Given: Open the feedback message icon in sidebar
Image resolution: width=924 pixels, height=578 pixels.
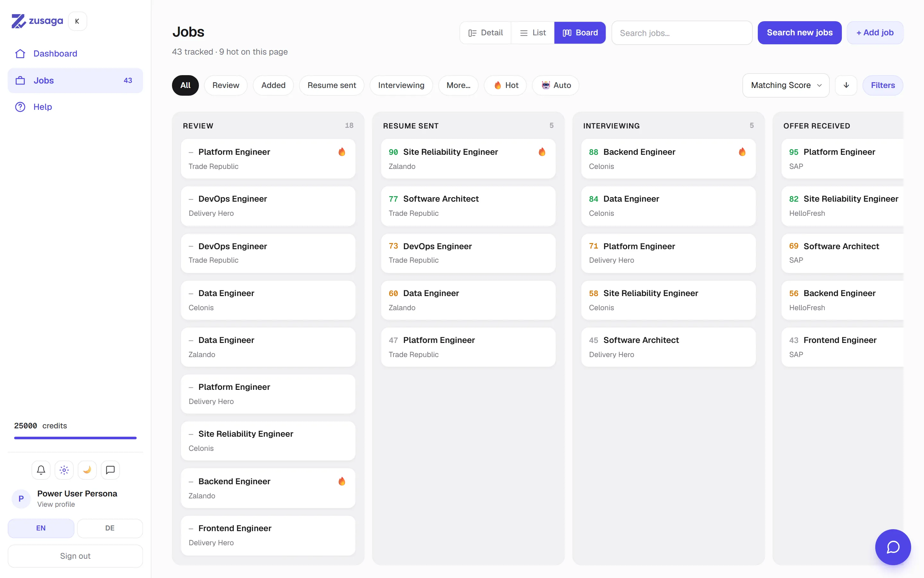Looking at the screenshot, I should tap(110, 470).
